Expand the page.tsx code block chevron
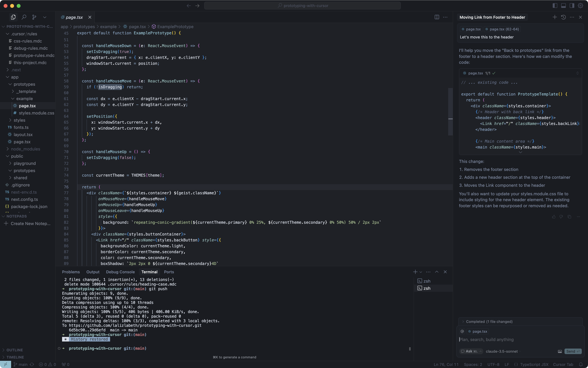The image size is (588, 368). coord(578,73)
